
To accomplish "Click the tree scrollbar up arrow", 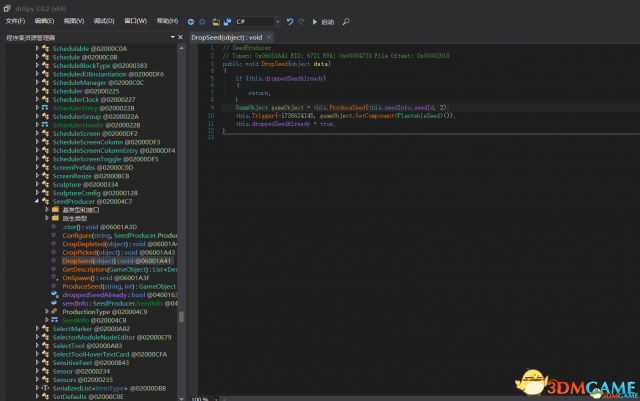I will click(x=181, y=48).
